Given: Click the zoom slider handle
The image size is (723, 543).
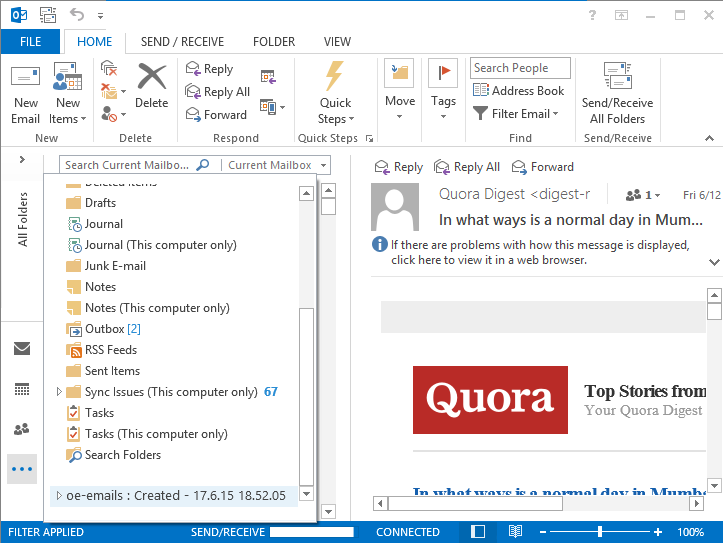Looking at the screenshot, I should pyautogui.click(x=600, y=532).
